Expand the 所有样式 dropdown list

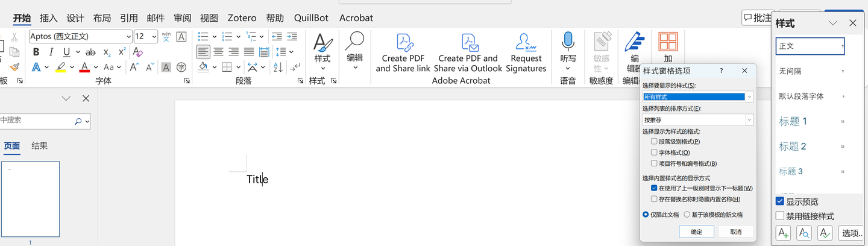749,97
